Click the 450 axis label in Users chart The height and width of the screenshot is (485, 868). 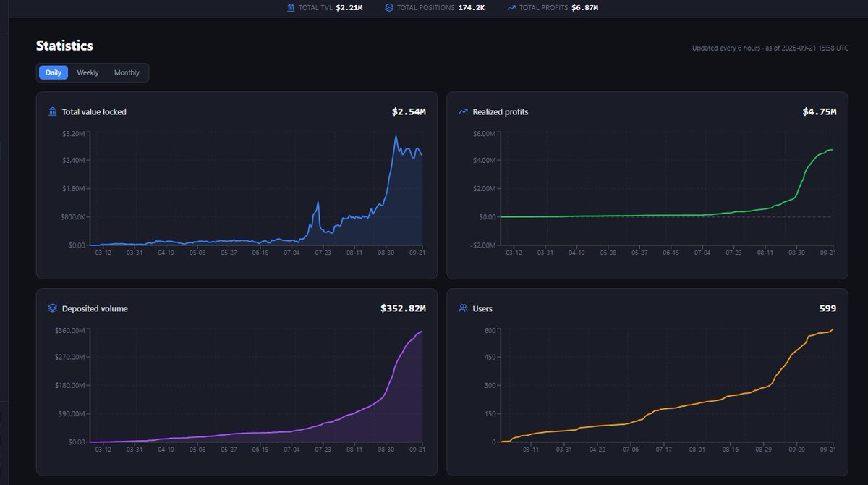tap(489, 358)
